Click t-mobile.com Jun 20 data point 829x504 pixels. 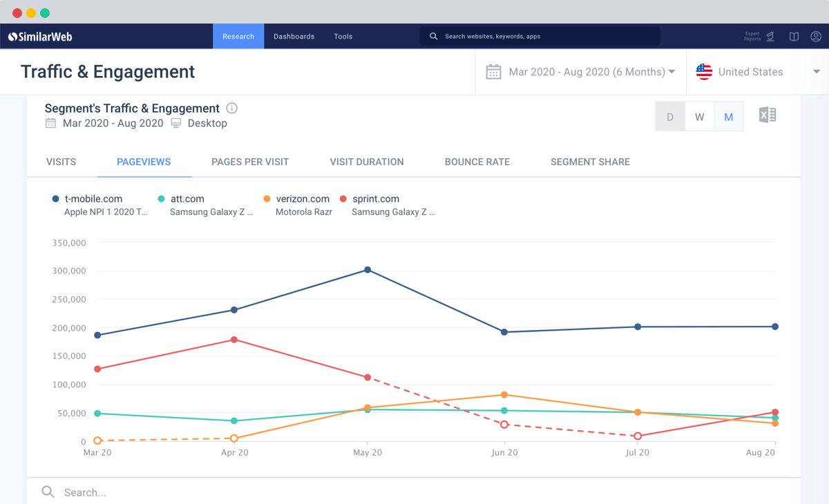pos(504,332)
